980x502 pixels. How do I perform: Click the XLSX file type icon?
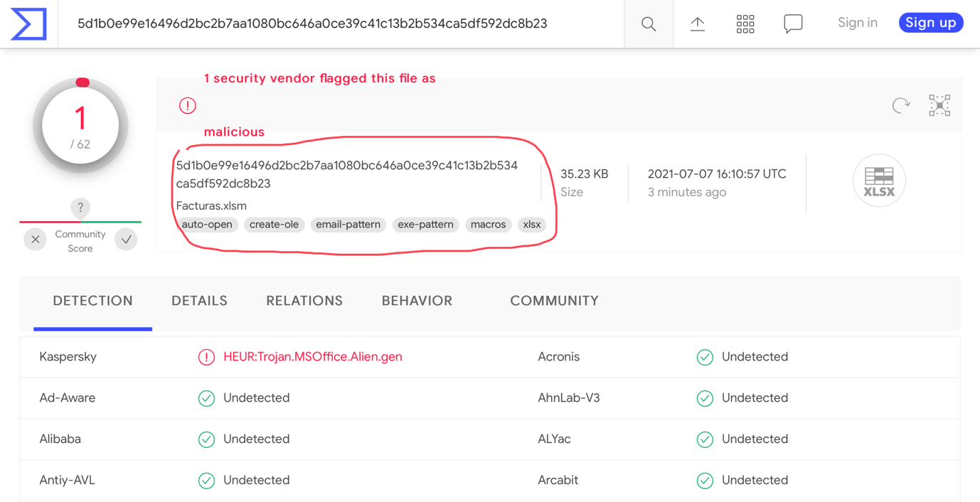click(x=879, y=181)
